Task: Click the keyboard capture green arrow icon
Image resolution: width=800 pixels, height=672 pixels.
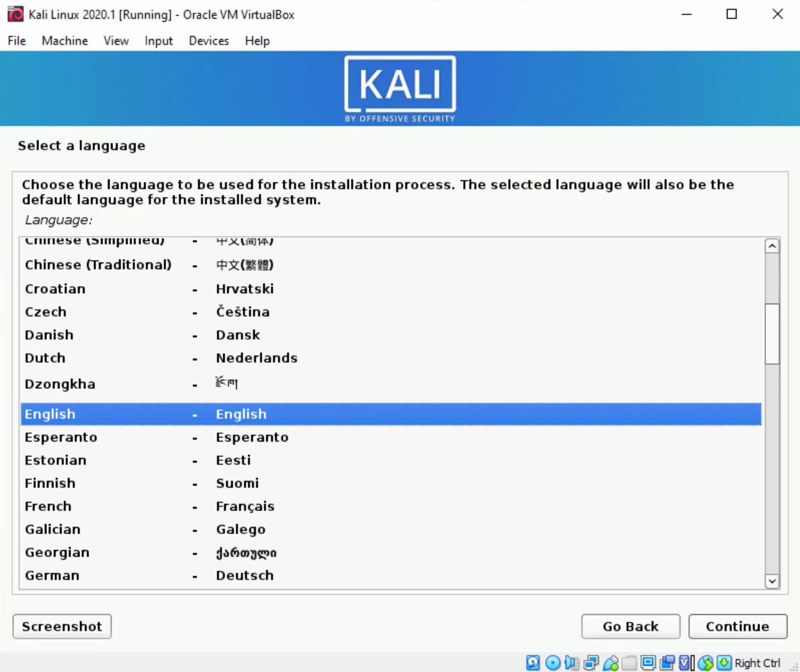Action: (724, 662)
